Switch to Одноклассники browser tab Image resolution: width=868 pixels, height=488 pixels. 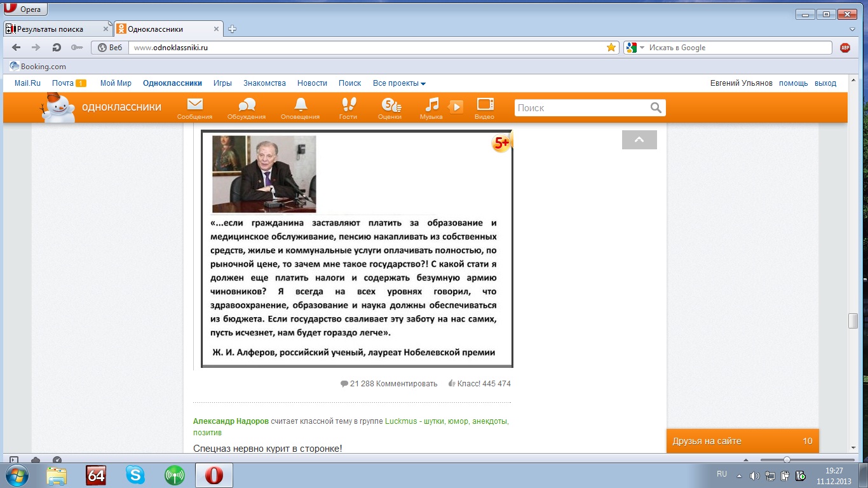click(168, 29)
